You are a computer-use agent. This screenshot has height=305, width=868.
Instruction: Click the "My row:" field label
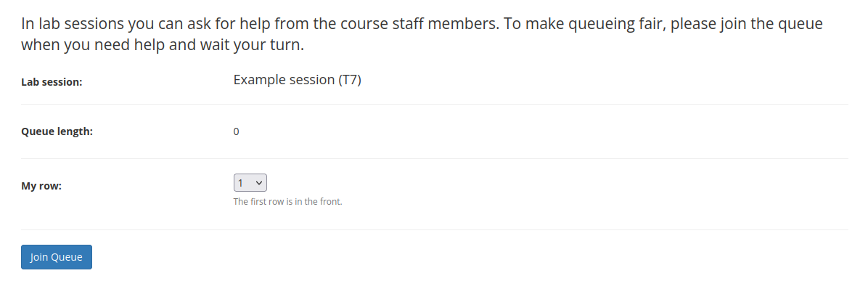pyautogui.click(x=41, y=186)
